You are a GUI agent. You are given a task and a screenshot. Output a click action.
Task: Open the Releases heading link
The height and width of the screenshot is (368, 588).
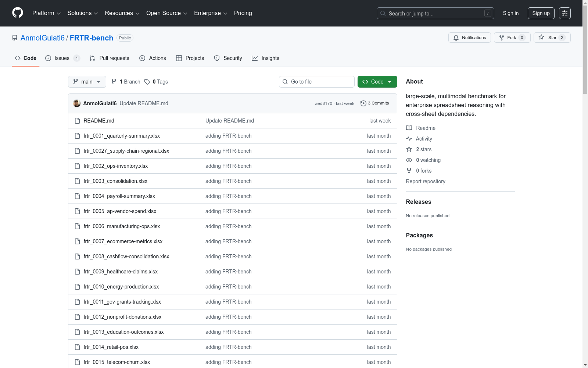click(419, 202)
